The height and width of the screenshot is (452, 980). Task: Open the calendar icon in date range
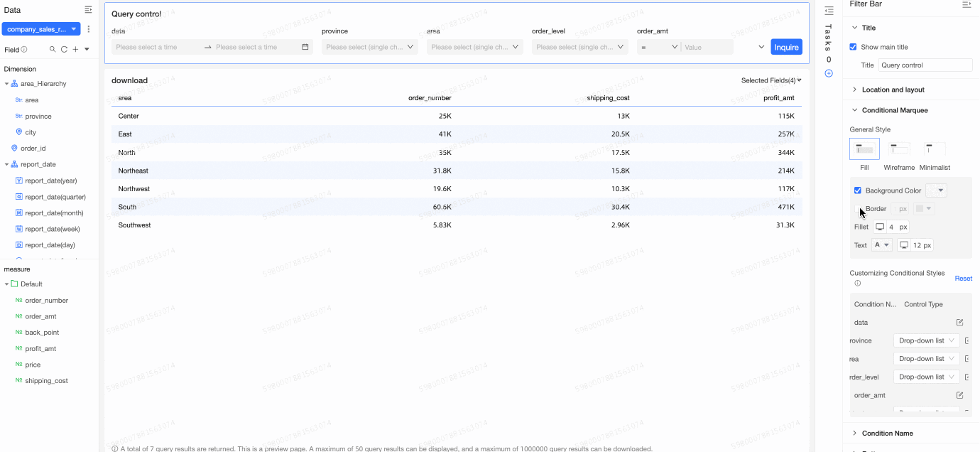pos(305,47)
